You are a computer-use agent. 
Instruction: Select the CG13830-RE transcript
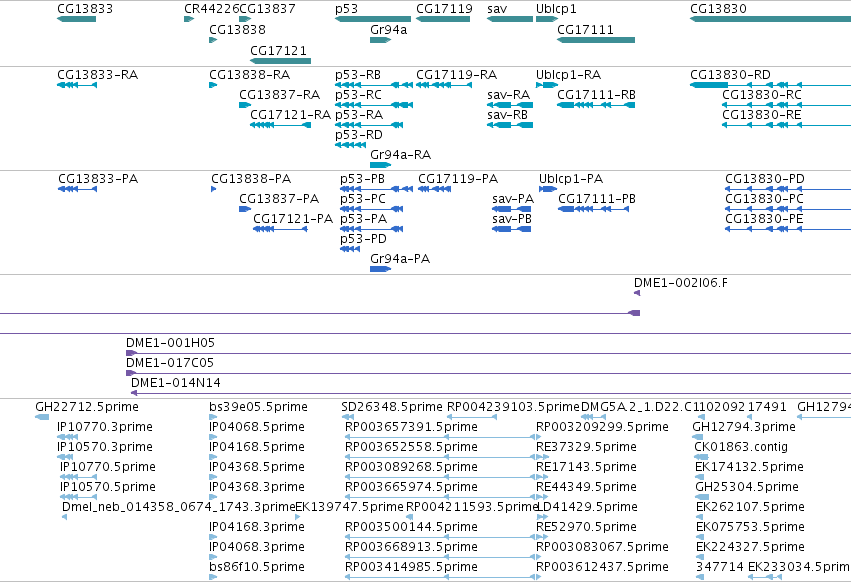(786, 125)
